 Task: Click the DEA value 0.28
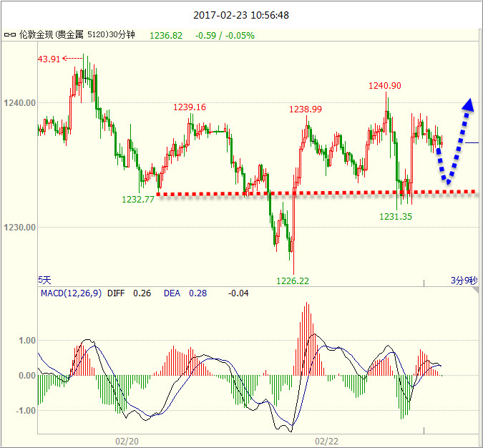coord(197,293)
